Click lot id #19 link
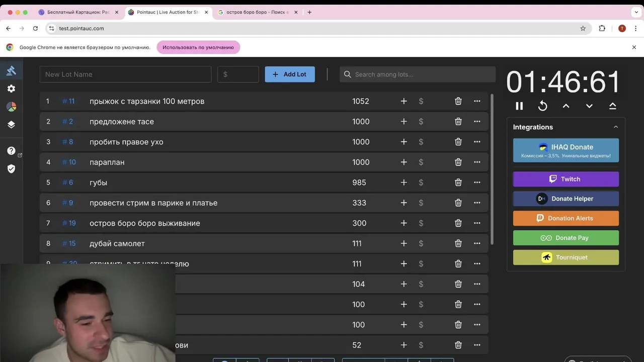The height and width of the screenshot is (362, 644). (69, 223)
